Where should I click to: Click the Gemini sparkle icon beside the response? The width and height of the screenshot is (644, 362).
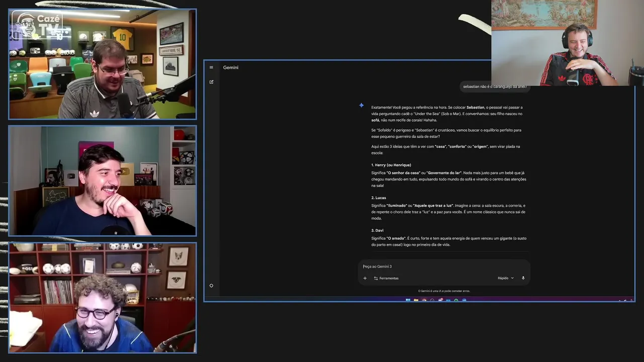pos(361,105)
